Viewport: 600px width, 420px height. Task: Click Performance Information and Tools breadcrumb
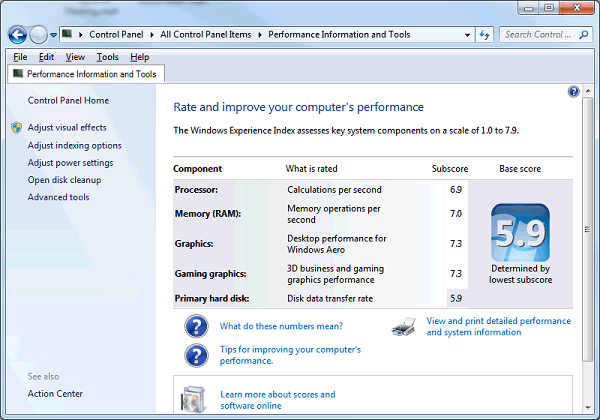(339, 35)
